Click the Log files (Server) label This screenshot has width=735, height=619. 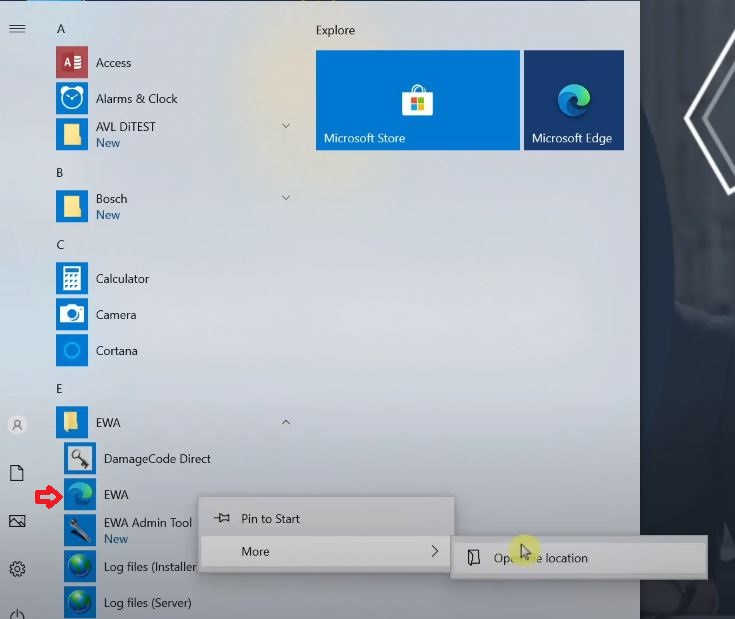148,603
